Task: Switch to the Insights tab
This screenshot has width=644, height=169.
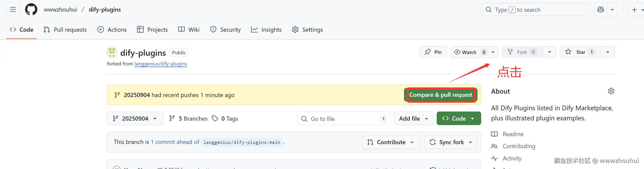Action: pos(266,29)
